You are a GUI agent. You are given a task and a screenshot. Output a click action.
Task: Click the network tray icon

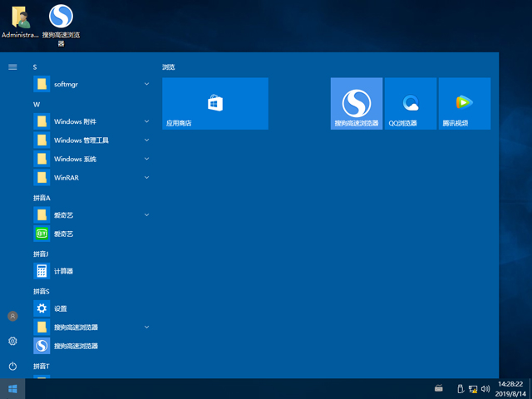pyautogui.click(x=473, y=389)
